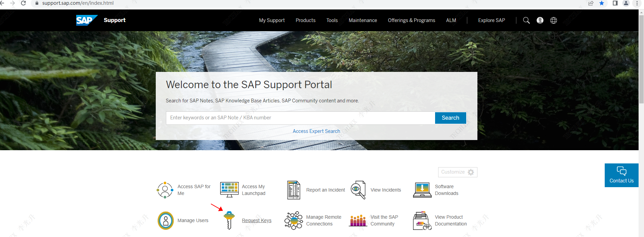Viewport: 644px width, 237px height.
Task: Open the Explore SAP menu
Action: [491, 20]
